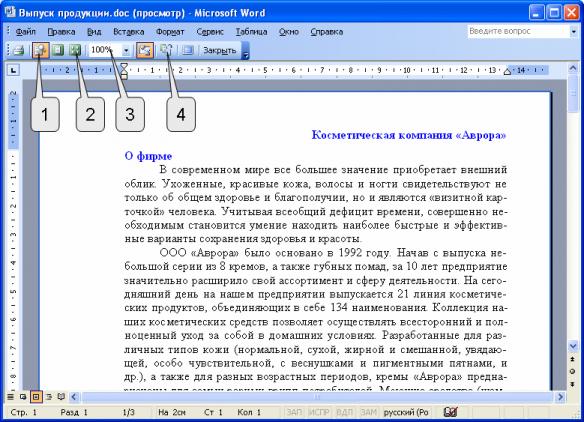The height and width of the screenshot is (422, 584).
Task: Switch to Full Screen view icon
Action: coord(187,50)
